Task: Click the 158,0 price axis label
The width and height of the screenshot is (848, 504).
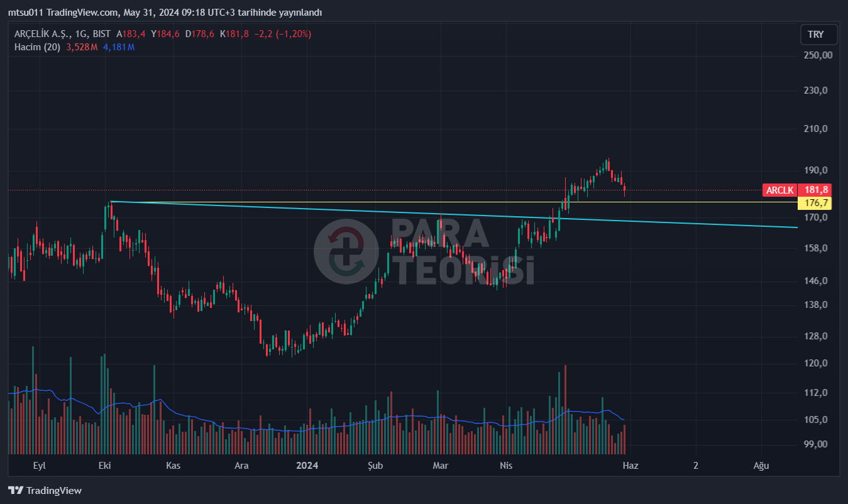Action: 816,248
